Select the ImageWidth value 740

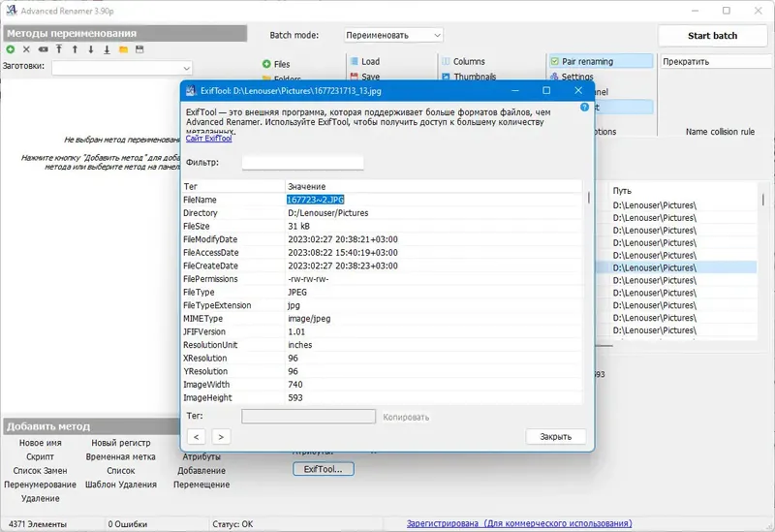pyautogui.click(x=295, y=385)
